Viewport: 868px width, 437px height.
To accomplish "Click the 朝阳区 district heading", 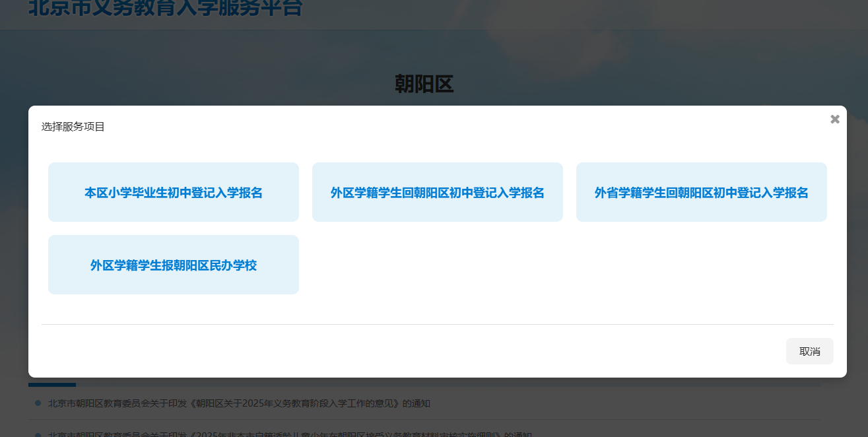I will 424,84.
